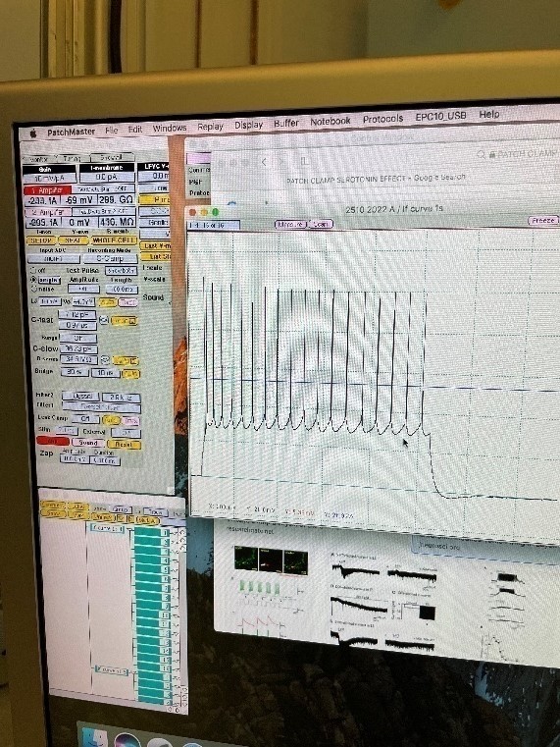The width and height of the screenshot is (560, 747).
Task: Click the Finder icon in the dock
Action: (96, 736)
